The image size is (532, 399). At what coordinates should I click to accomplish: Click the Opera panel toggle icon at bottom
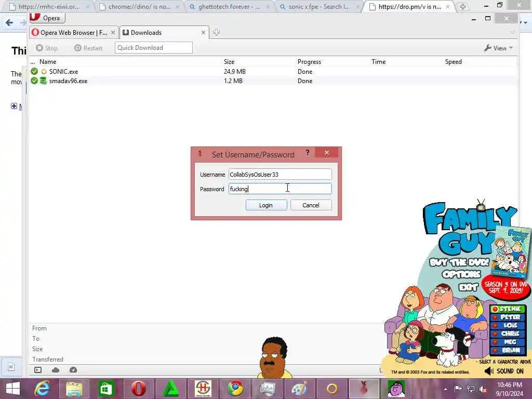click(37, 370)
